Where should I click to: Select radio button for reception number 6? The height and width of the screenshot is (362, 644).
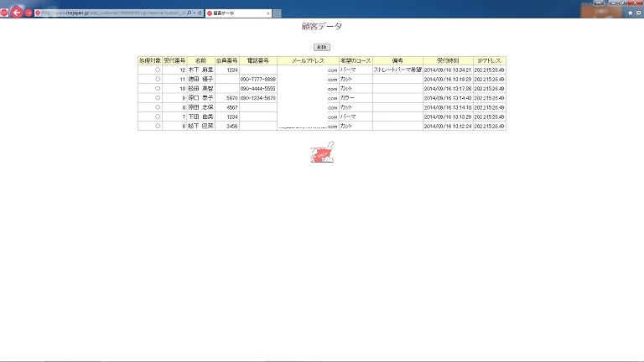[x=158, y=126]
